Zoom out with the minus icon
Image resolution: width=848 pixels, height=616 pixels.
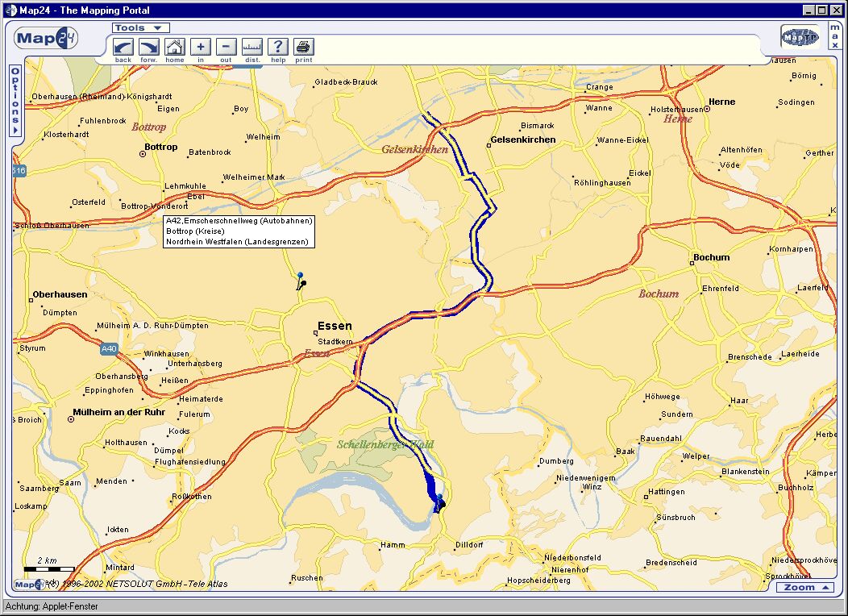click(227, 47)
